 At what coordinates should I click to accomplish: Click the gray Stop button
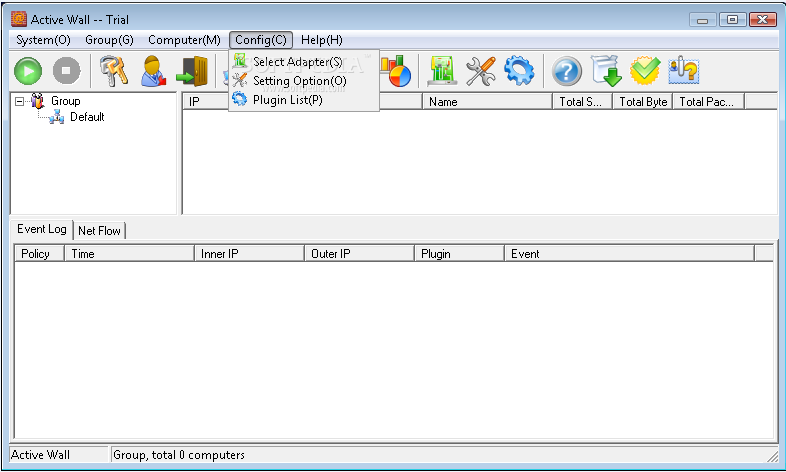tap(67, 71)
